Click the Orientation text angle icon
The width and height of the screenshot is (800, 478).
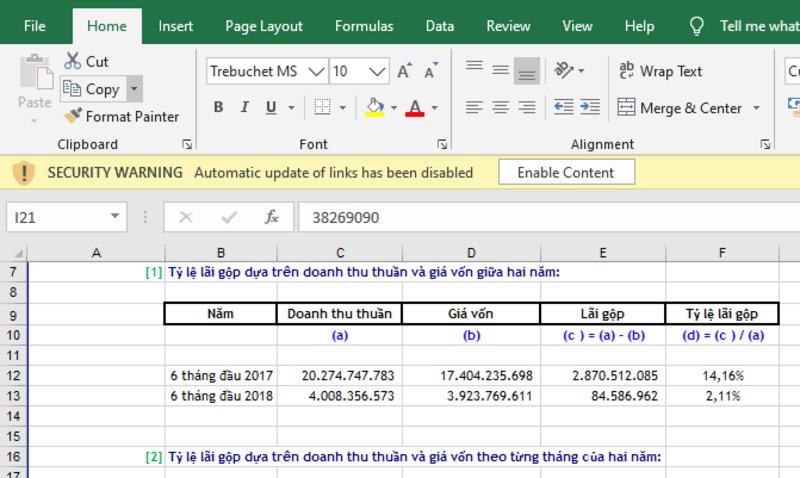[565, 71]
